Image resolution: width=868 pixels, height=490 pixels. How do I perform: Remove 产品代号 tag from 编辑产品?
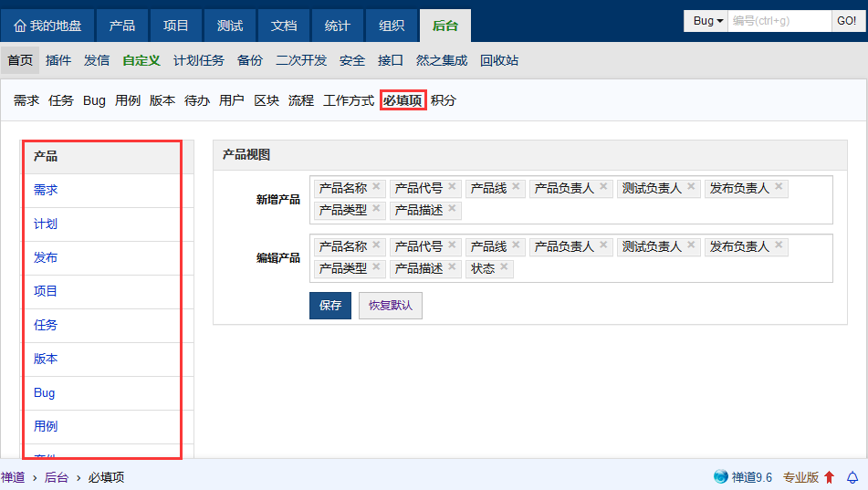(452, 245)
